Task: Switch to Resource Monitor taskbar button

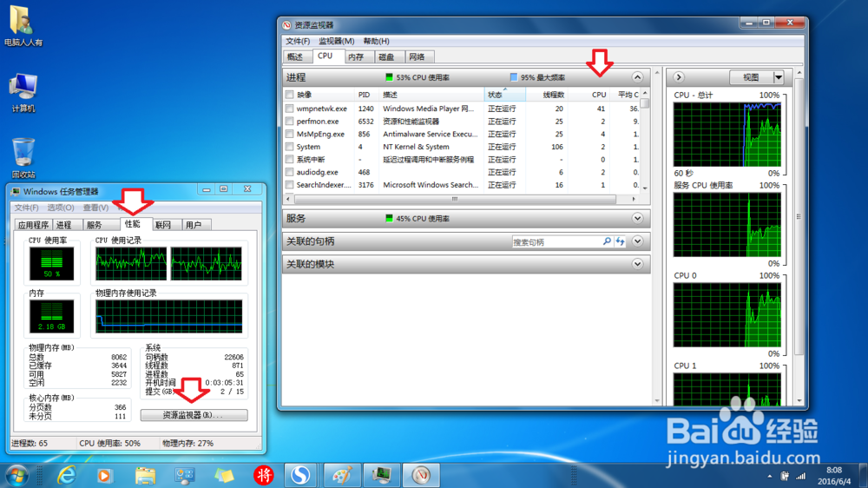Action: point(421,475)
